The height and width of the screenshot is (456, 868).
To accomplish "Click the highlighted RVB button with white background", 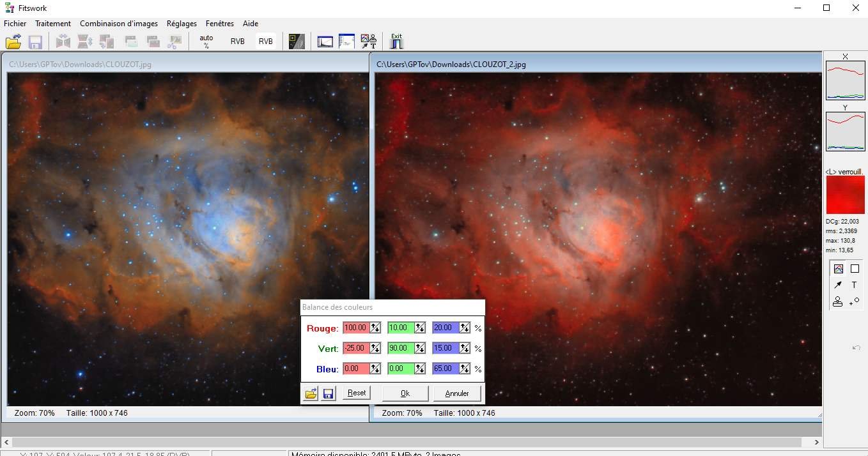I will (x=266, y=42).
